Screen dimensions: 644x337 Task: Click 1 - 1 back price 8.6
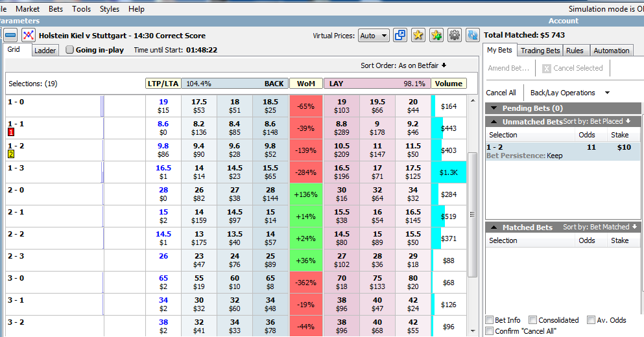click(270, 128)
